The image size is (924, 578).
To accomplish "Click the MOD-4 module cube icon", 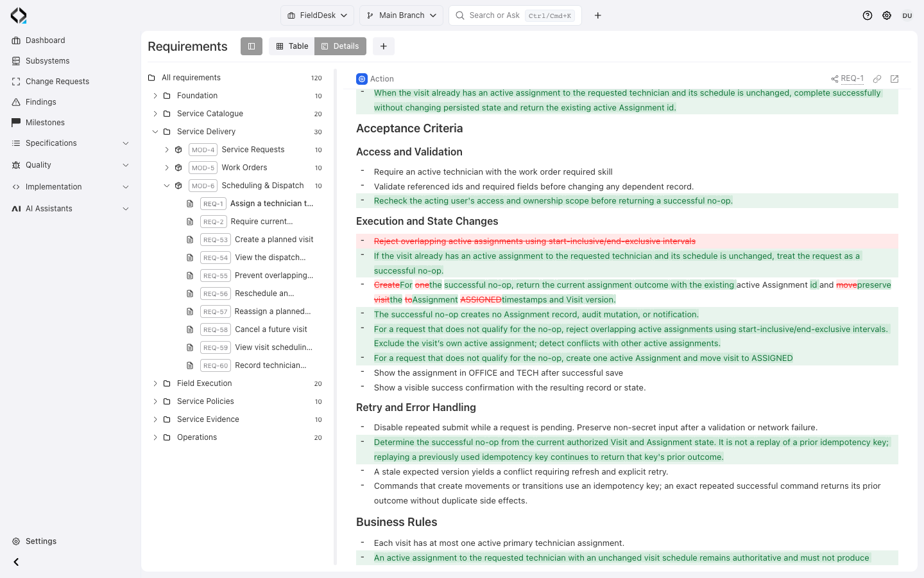I will click(x=178, y=150).
